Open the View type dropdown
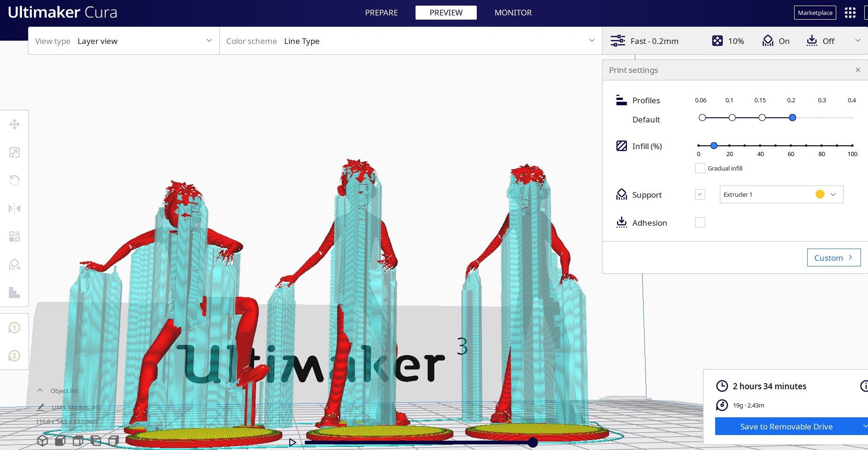This screenshot has height=450, width=868. coord(124,41)
